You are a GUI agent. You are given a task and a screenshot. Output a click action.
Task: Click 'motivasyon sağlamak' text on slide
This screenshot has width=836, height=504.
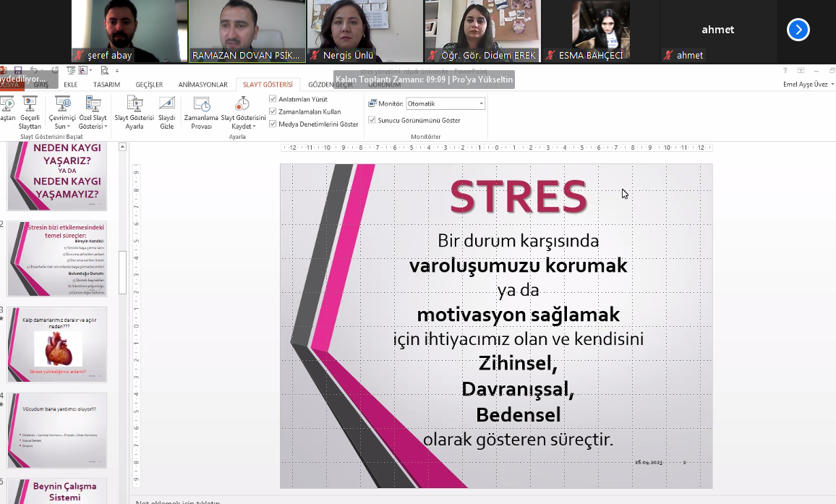pyautogui.click(x=519, y=315)
